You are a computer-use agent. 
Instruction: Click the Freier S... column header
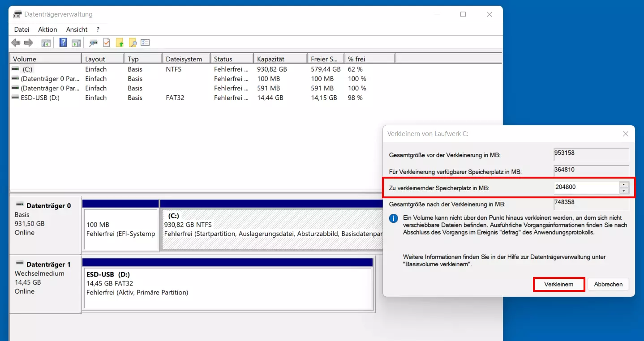click(325, 59)
